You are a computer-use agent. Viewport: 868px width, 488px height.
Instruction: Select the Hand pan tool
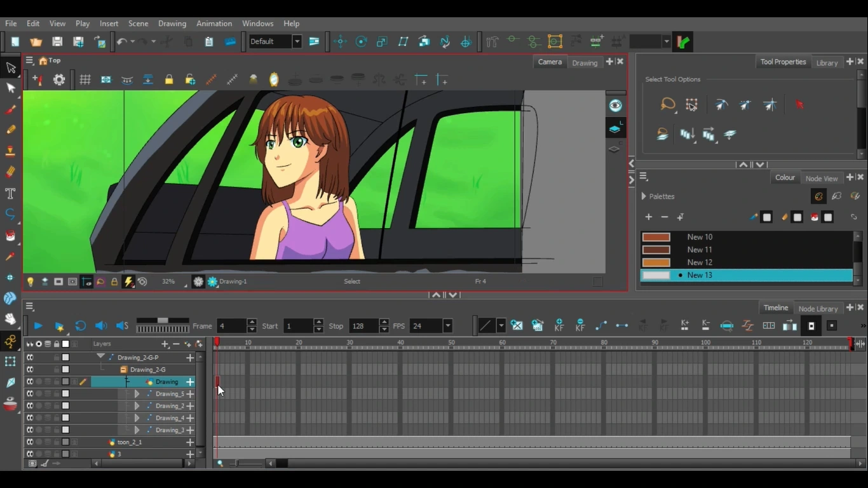11,319
